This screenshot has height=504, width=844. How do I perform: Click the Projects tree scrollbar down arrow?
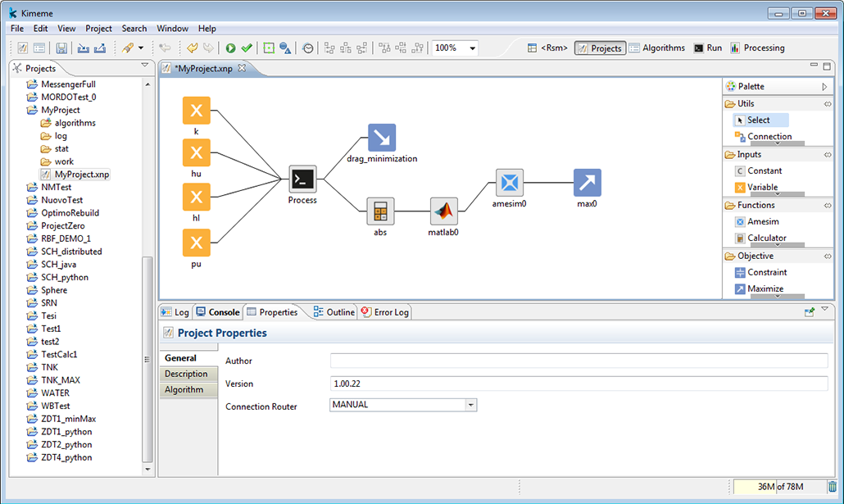click(147, 470)
